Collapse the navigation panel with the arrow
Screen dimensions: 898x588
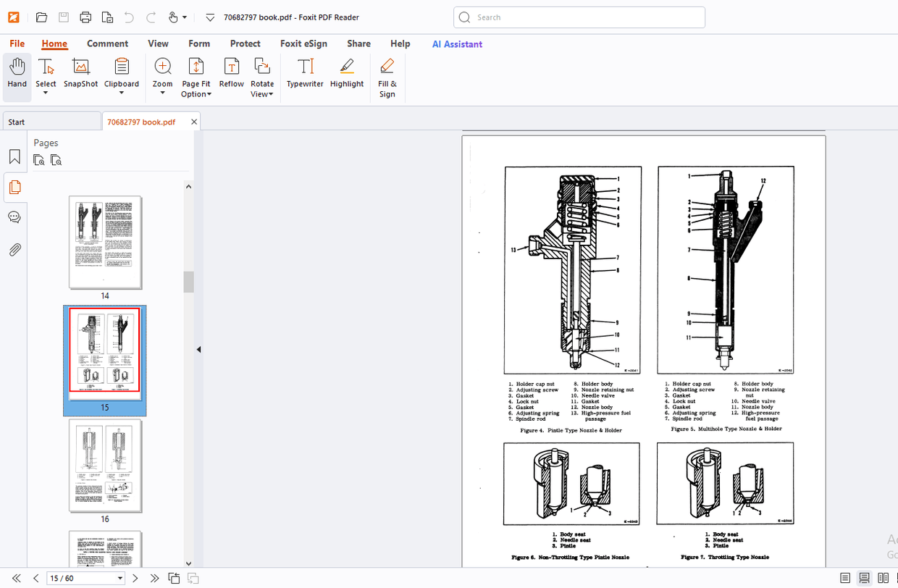(x=198, y=350)
